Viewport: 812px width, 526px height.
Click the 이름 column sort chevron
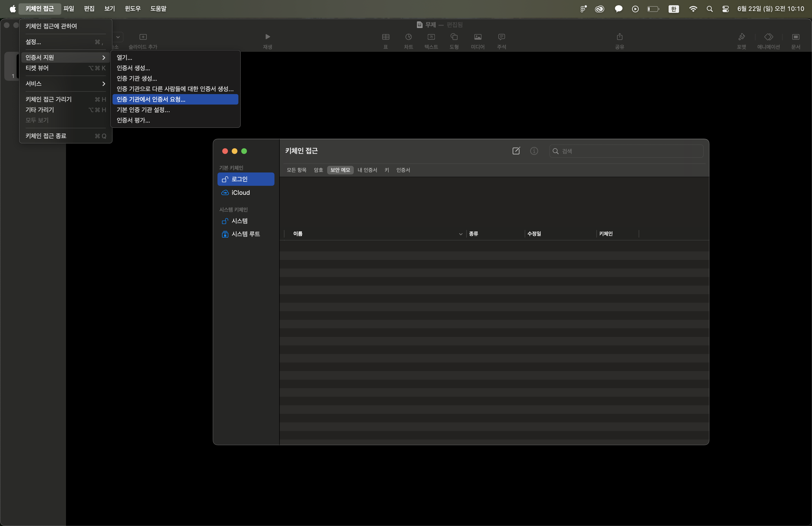(x=460, y=234)
